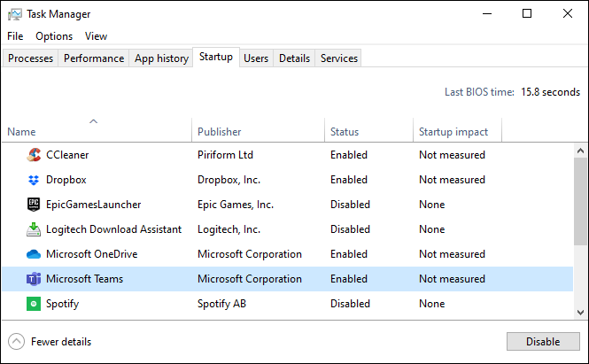
Task: Switch to the Processes tab
Action: (x=30, y=58)
